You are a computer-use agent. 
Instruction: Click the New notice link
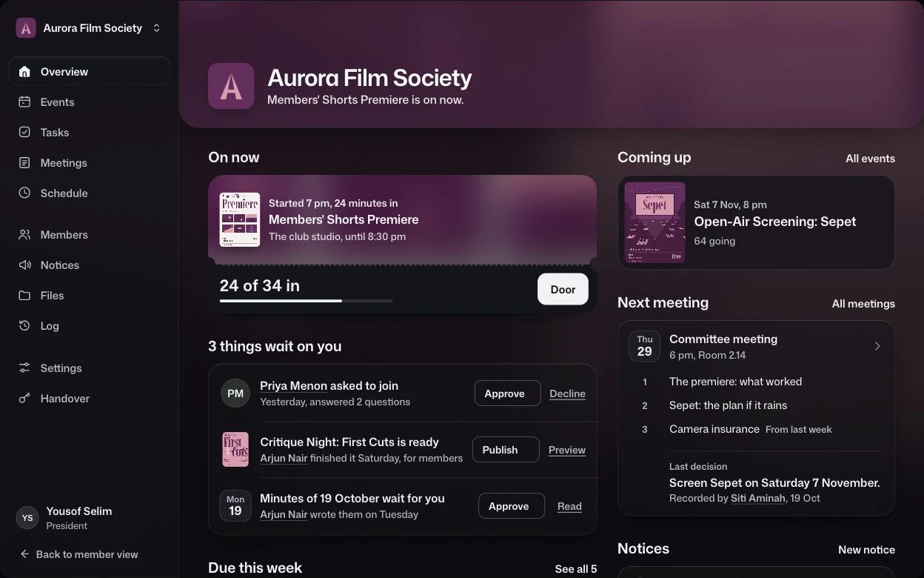pyautogui.click(x=866, y=550)
